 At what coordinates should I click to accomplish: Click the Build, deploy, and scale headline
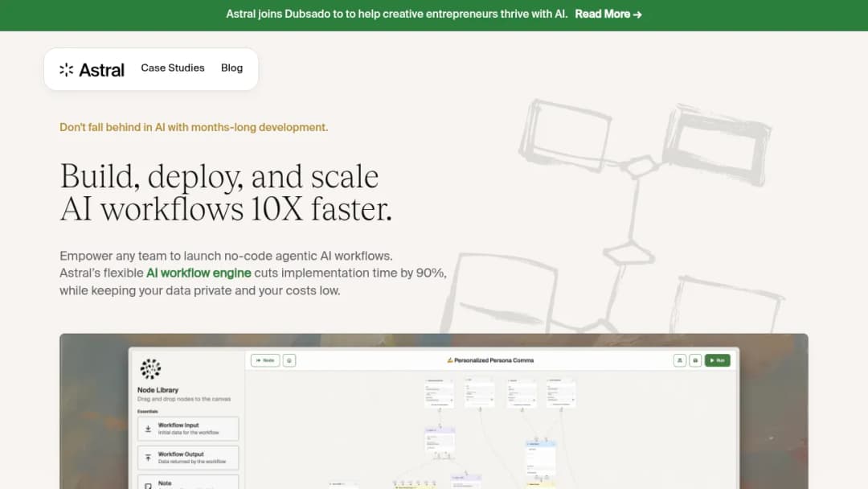[226, 192]
